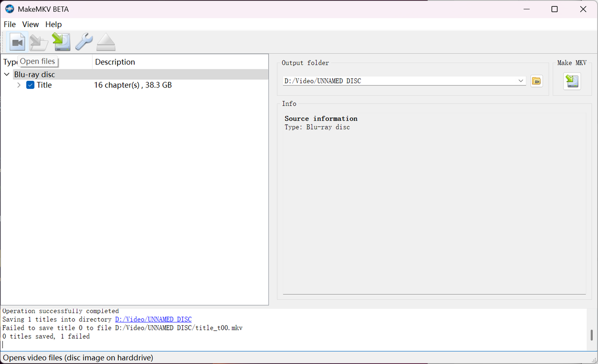Expand the Title tree node
The height and width of the screenshot is (364, 598).
19,85
